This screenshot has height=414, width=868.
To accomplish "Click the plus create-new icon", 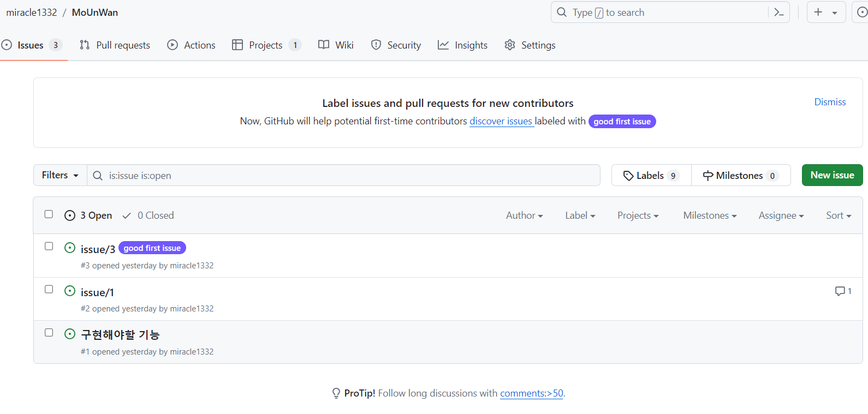I will click(x=818, y=12).
